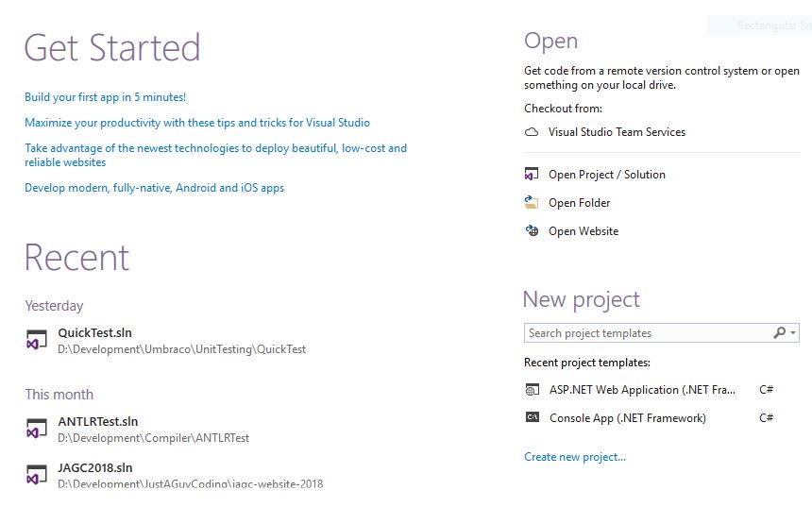Click the Open Project / Solution icon
The width and height of the screenshot is (812, 507).
coord(532,174)
